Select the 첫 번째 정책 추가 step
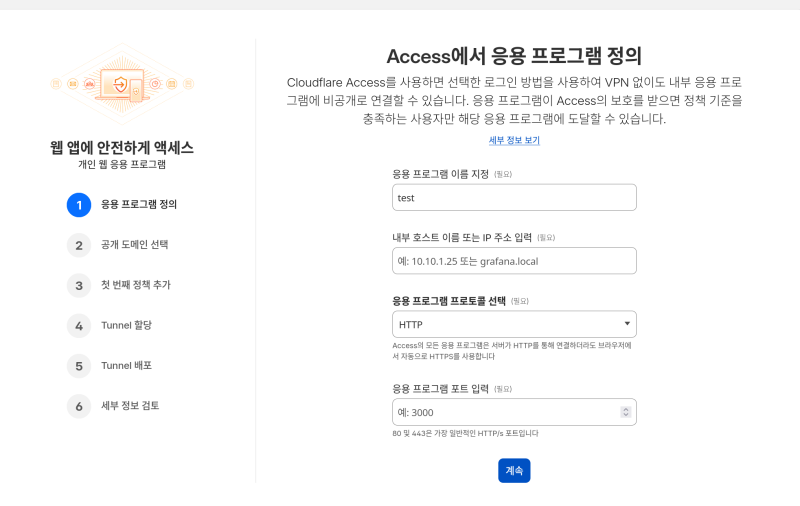Viewport: 800px width, 506px height. (x=136, y=285)
